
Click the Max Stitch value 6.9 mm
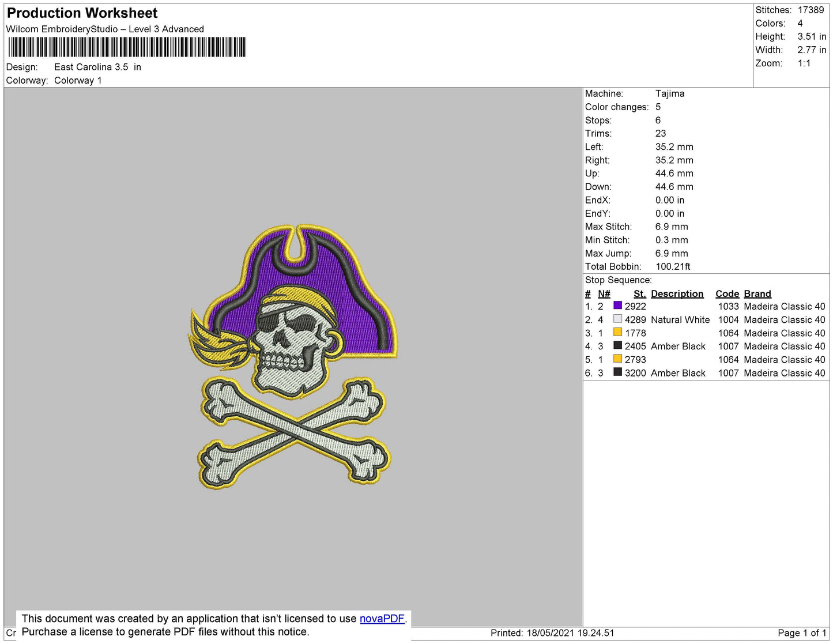click(x=672, y=226)
